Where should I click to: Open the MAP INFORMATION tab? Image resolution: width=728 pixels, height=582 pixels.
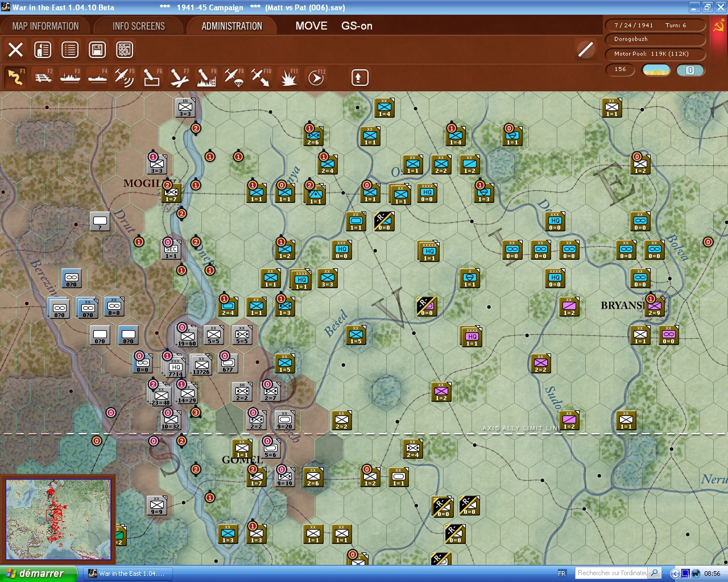pyautogui.click(x=45, y=26)
